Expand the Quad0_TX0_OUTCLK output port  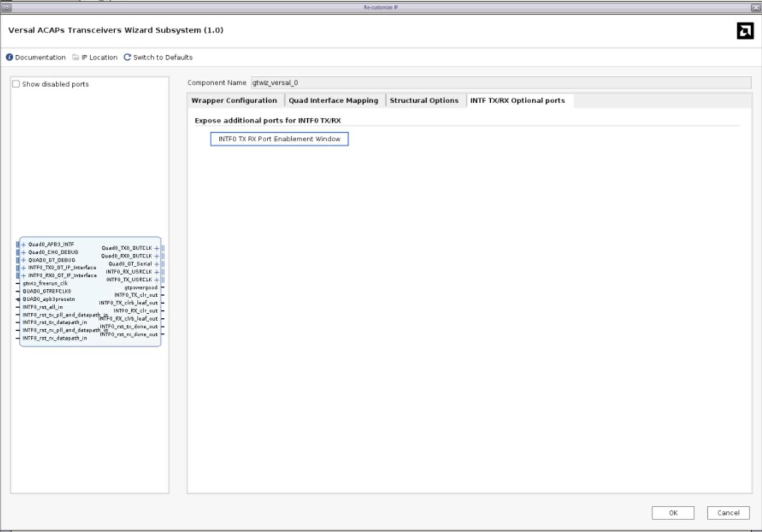tap(157, 248)
